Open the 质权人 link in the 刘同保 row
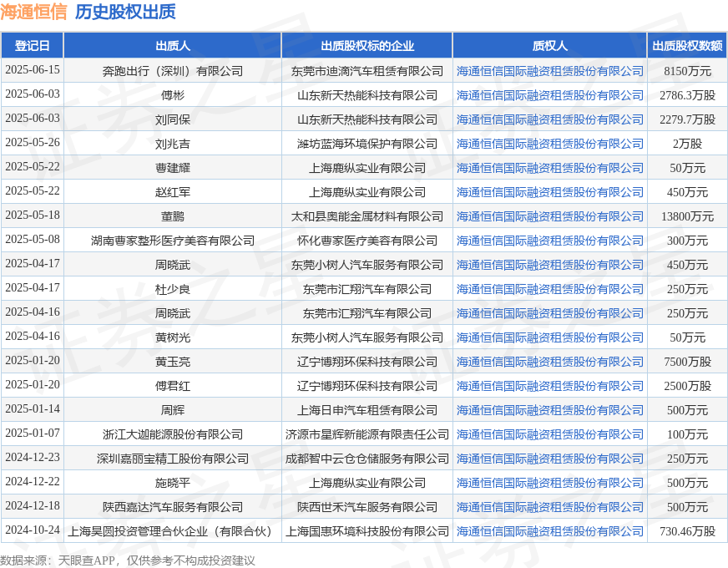 point(549,119)
